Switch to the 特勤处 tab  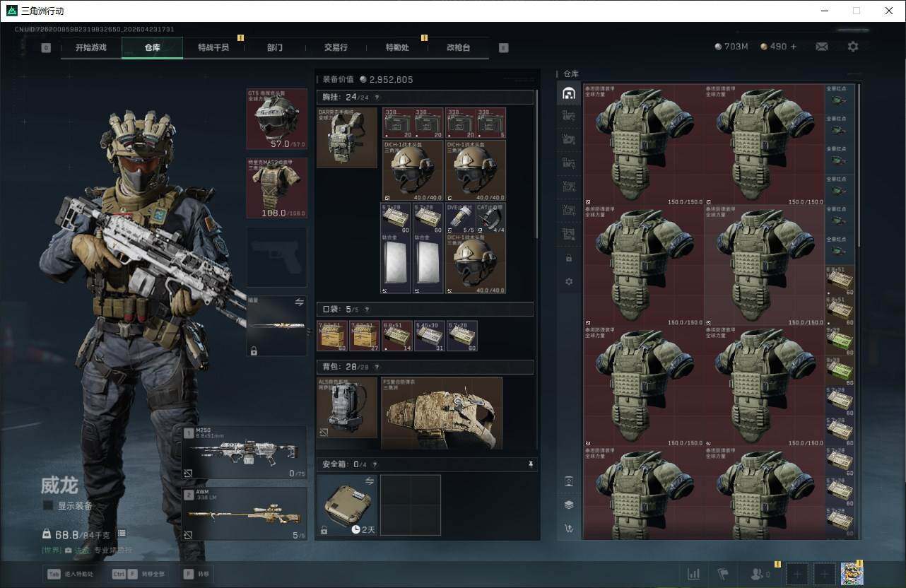tap(397, 47)
